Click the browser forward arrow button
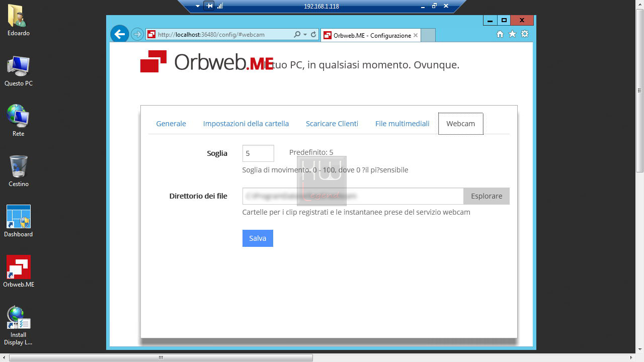Image resolution: width=644 pixels, height=362 pixels. pos(137,35)
